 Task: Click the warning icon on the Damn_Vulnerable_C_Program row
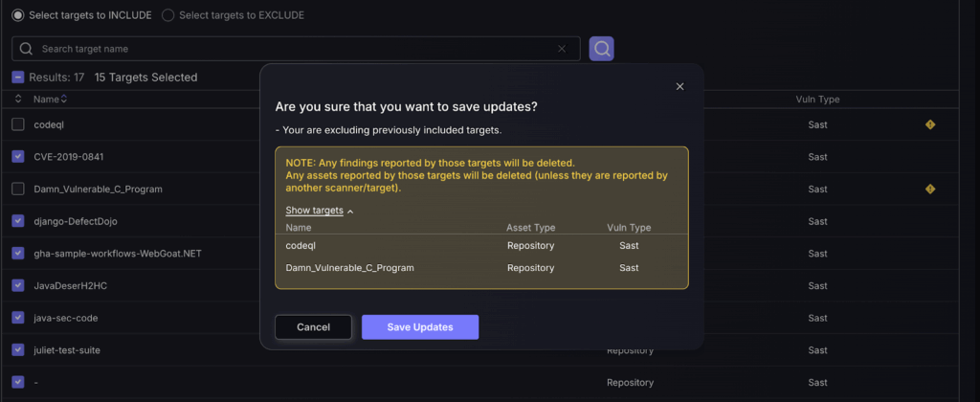tap(930, 189)
